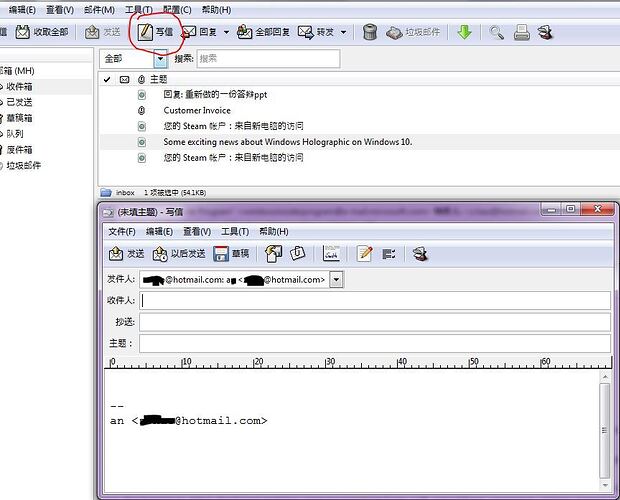Click the Compose (写信) toolbar button

[155, 32]
